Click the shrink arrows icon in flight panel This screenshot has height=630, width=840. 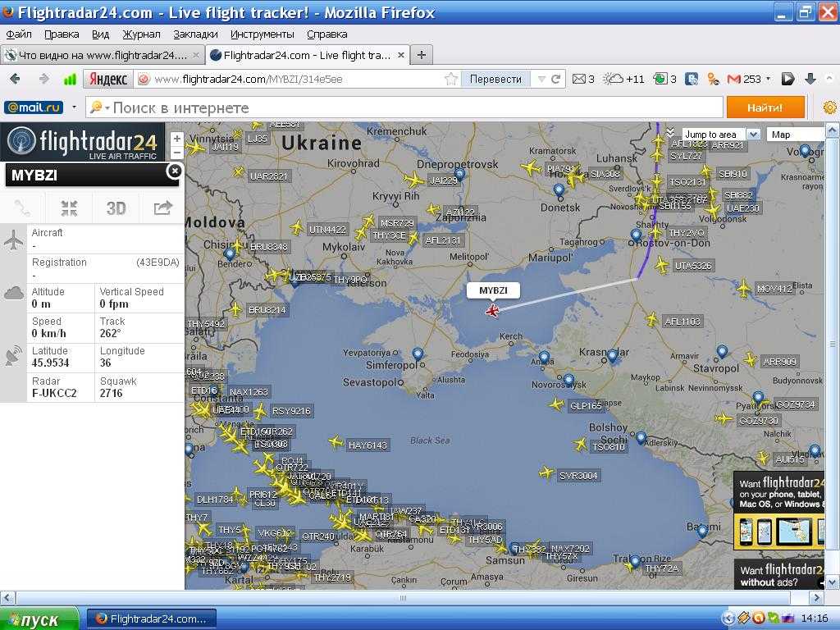coord(69,208)
